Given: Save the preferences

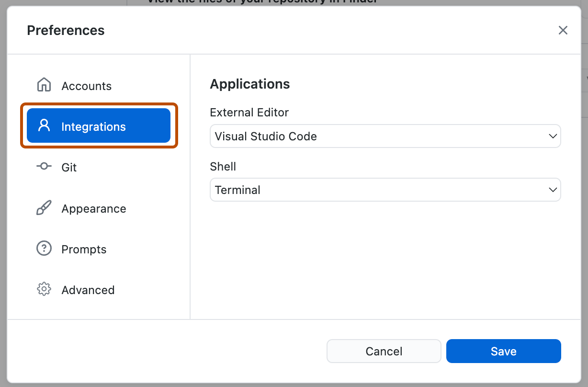Looking at the screenshot, I should point(504,351).
